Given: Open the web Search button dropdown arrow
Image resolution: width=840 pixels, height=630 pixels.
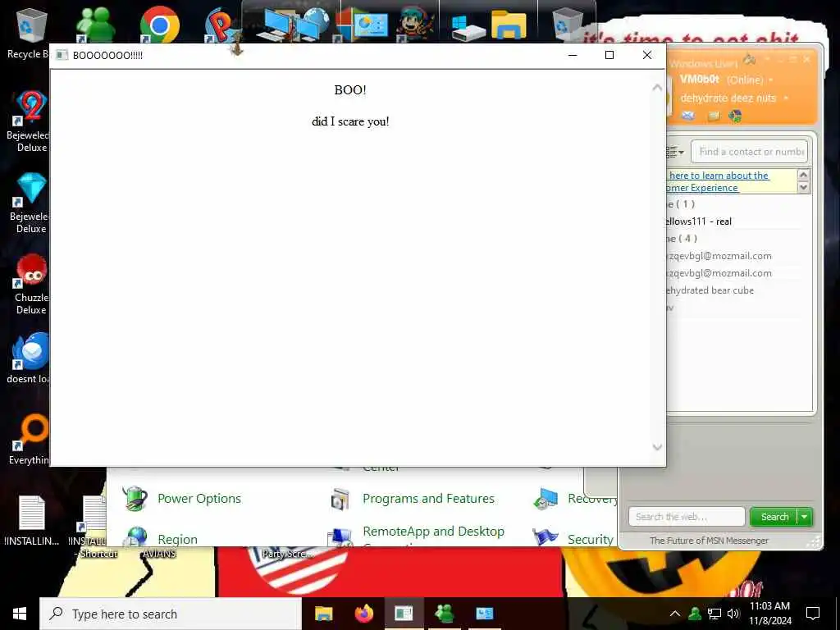Looking at the screenshot, I should point(805,517).
